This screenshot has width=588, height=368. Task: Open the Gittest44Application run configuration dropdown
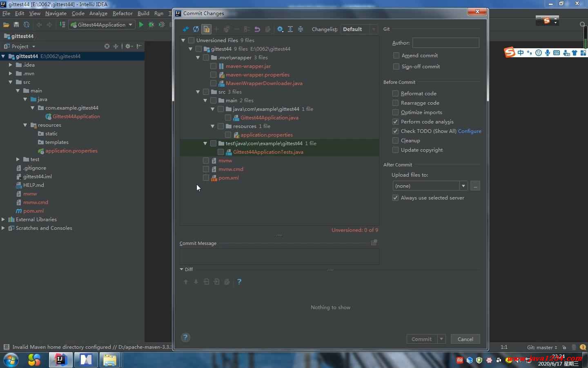click(102, 25)
